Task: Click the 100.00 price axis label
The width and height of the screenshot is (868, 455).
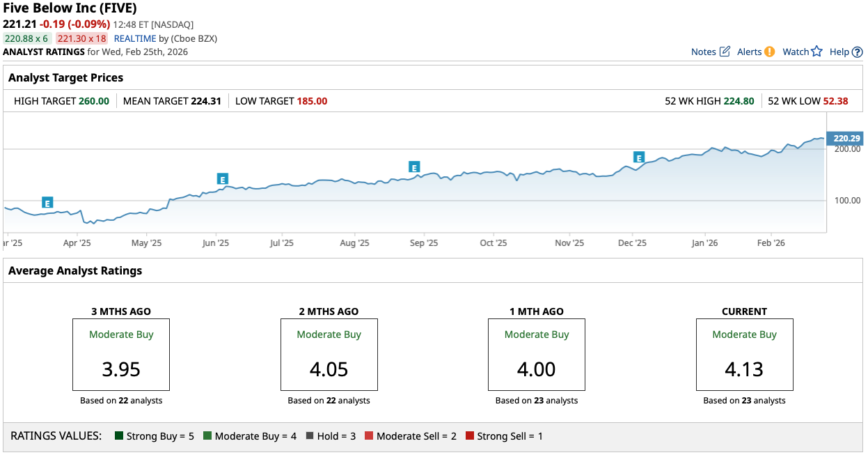Action: click(x=846, y=201)
